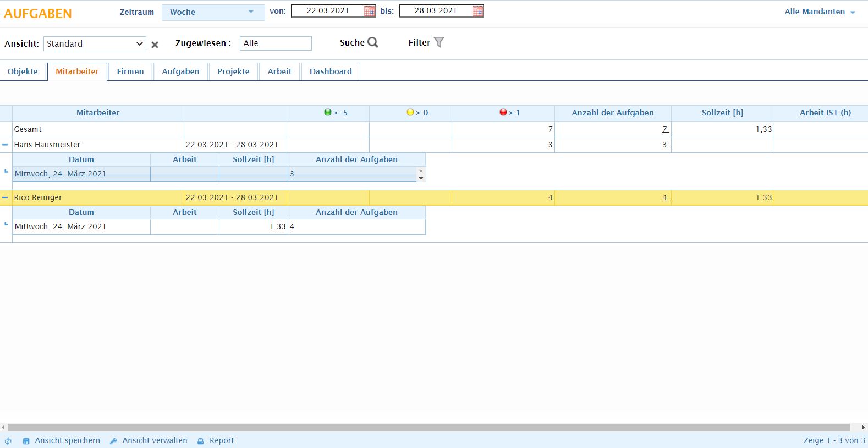868x448 pixels.
Task: Switch to the Objekte tab
Action: point(23,71)
